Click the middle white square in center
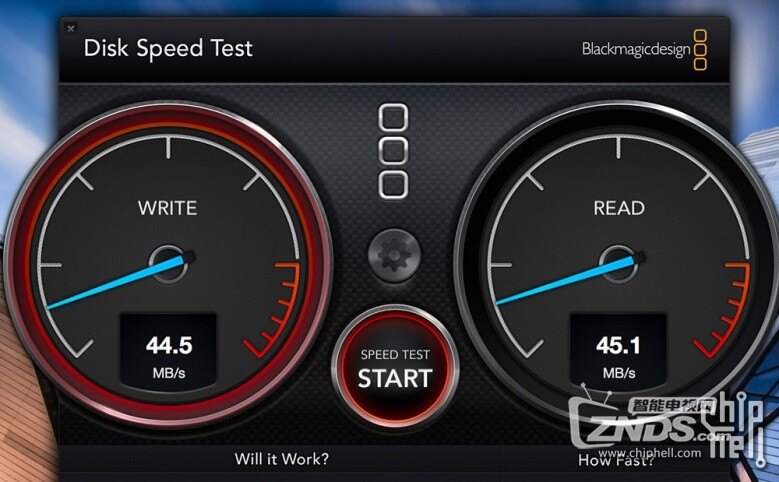 click(393, 151)
